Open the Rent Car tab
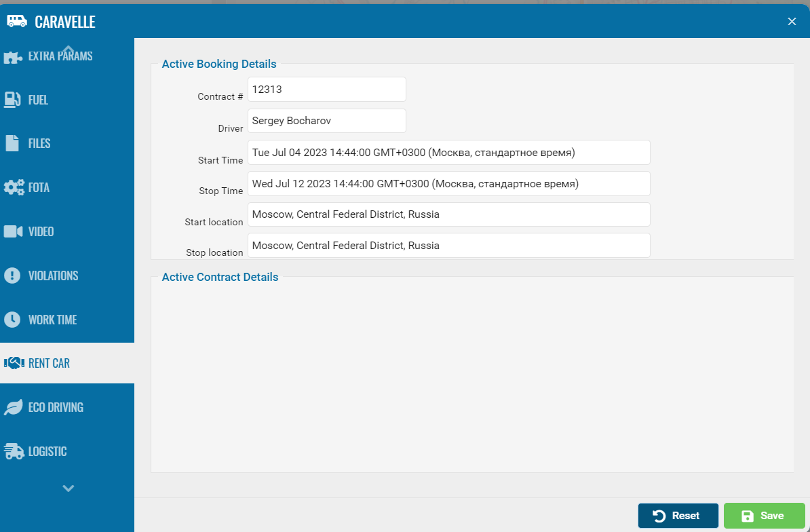 (x=49, y=363)
